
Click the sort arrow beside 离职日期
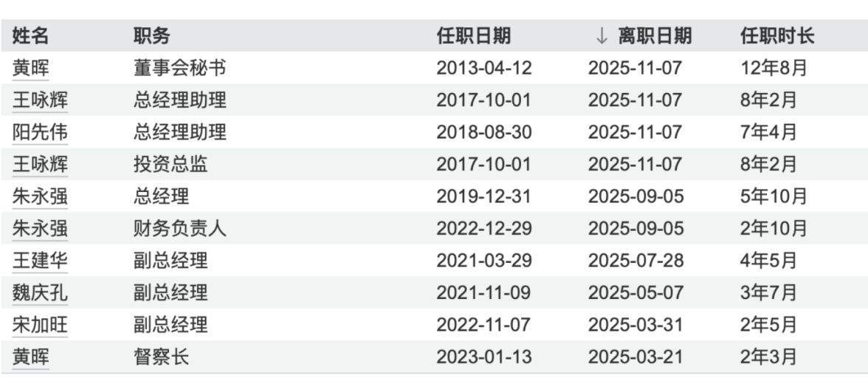pyautogui.click(x=602, y=35)
